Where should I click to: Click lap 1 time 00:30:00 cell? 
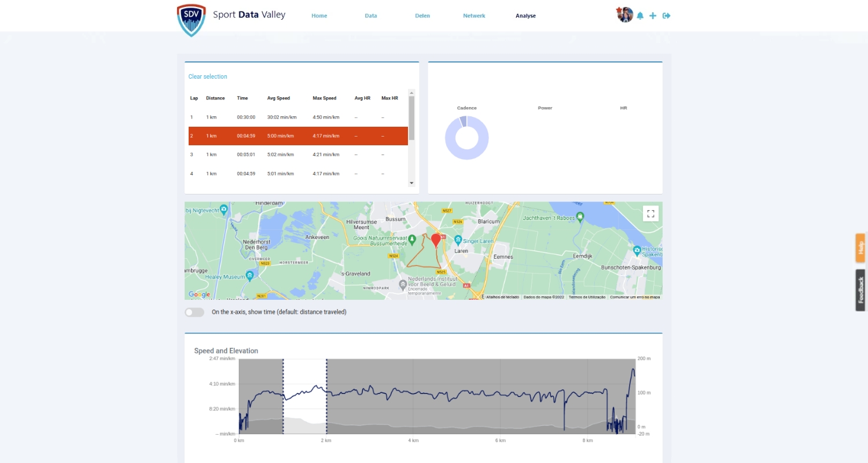click(x=246, y=117)
